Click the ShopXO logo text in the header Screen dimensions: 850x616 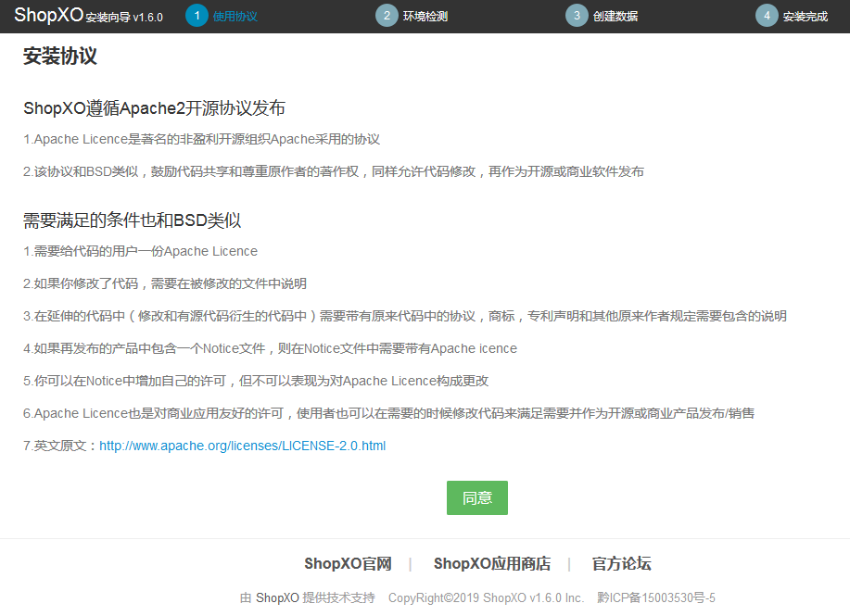coord(49,15)
